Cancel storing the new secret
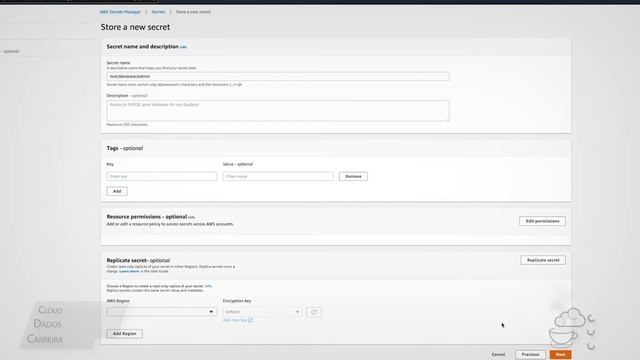The width and height of the screenshot is (640, 360). pos(498,354)
